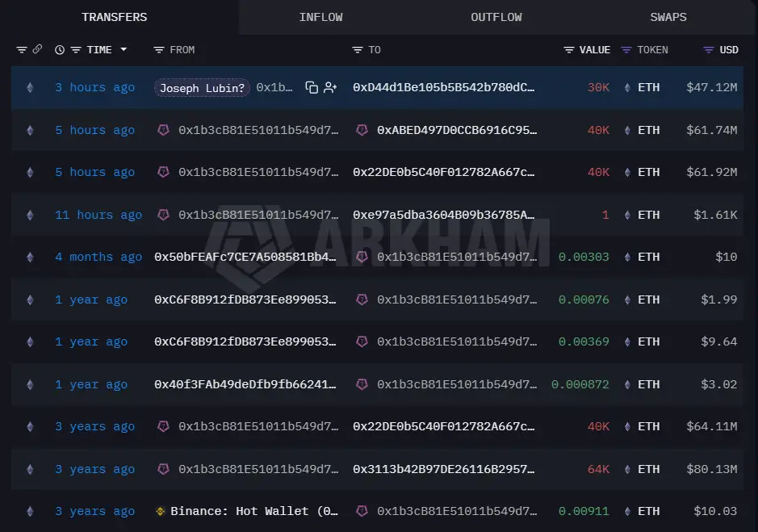This screenshot has width=758, height=532.
Task: Click Ethereum chain icon in $47.12M row
Action: (30, 87)
